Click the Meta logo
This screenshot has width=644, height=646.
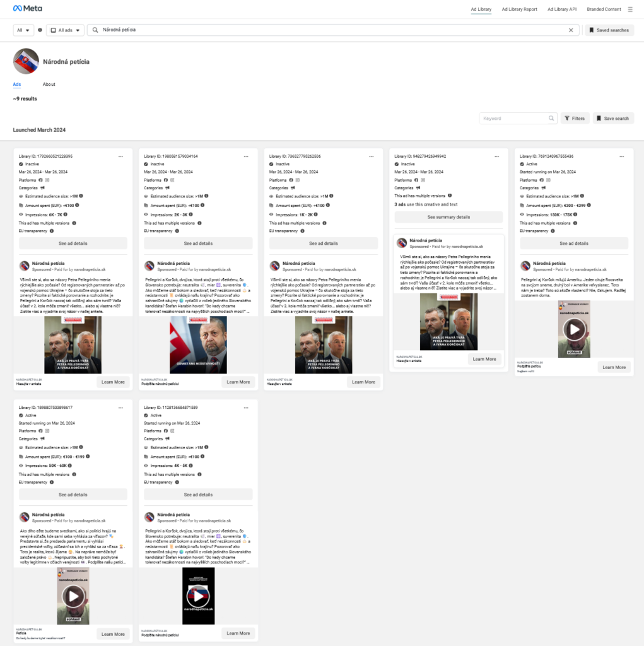click(27, 8)
